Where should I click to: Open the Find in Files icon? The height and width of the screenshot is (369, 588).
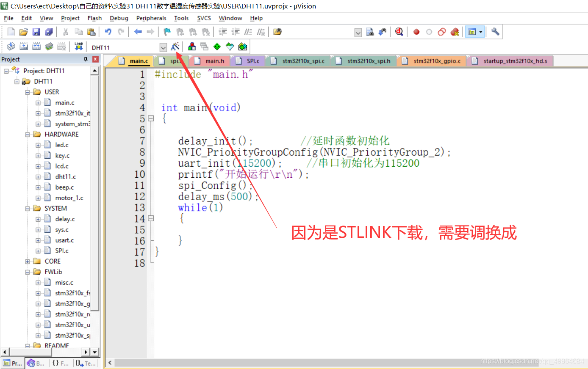[x=277, y=32]
